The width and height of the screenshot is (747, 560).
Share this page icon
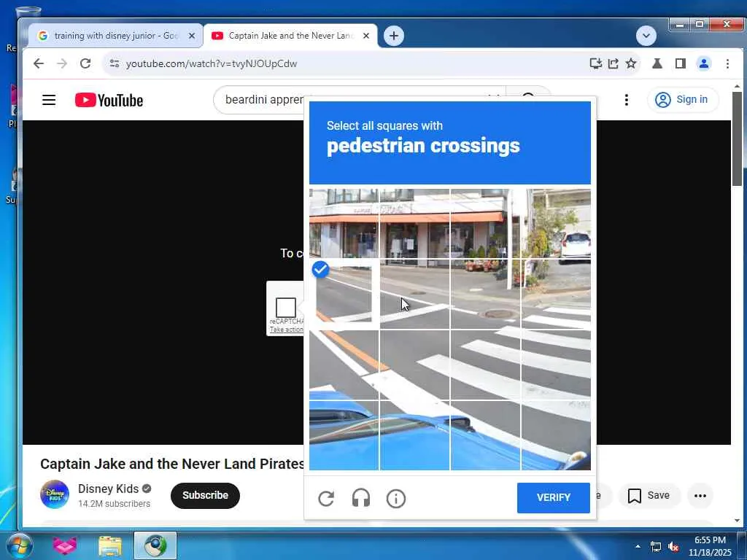coord(613,63)
